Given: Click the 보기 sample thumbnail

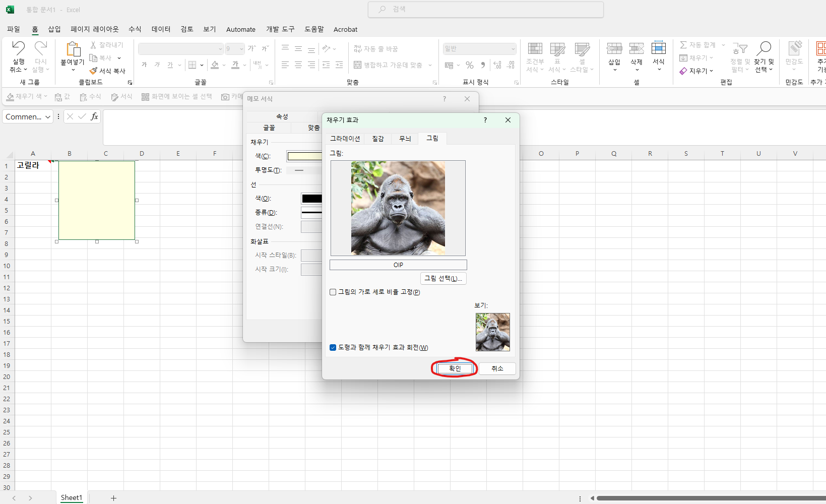Looking at the screenshot, I should coord(493,332).
